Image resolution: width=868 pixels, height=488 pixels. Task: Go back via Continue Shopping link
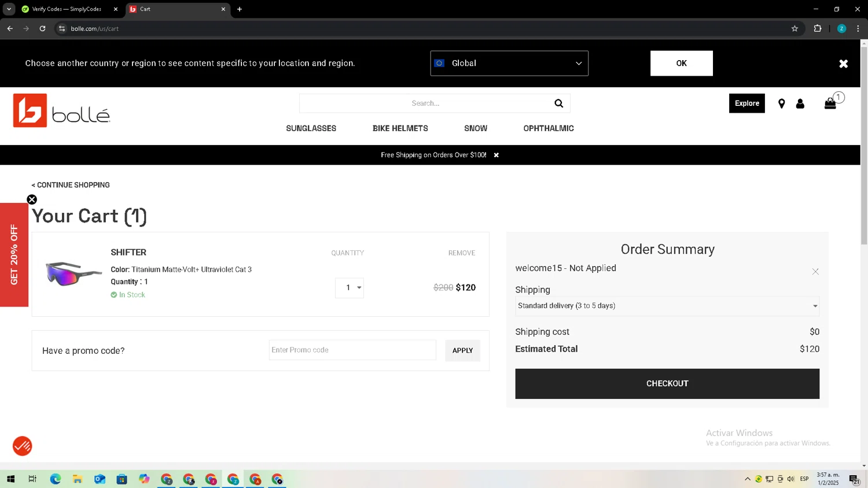coord(71,185)
